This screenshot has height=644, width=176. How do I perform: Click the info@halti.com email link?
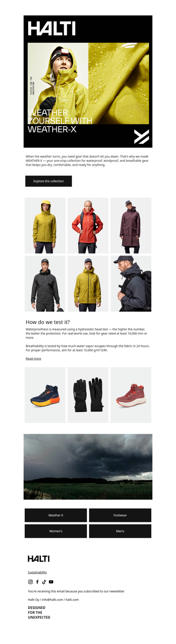click(52, 599)
